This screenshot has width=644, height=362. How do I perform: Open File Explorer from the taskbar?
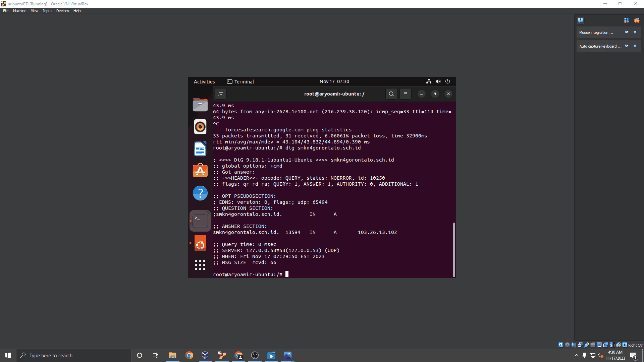(x=172, y=355)
